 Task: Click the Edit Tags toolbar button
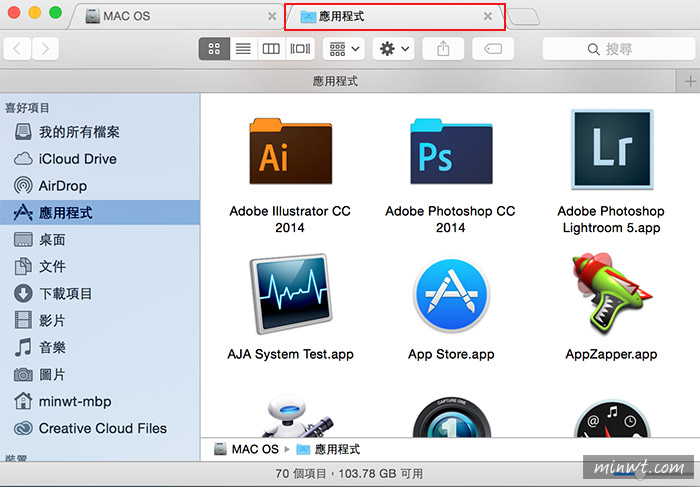493,49
